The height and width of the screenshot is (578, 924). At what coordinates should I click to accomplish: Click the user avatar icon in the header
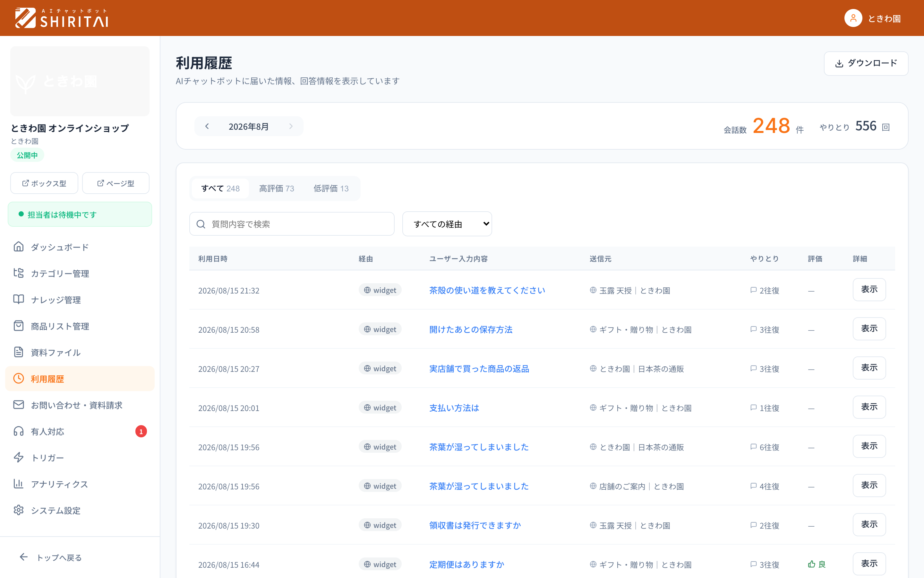(853, 18)
